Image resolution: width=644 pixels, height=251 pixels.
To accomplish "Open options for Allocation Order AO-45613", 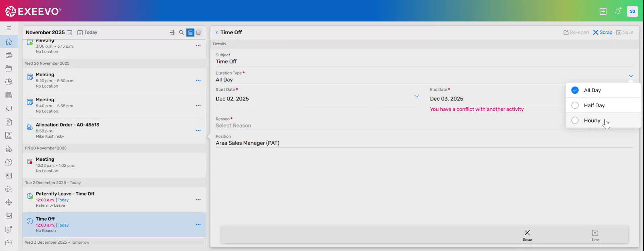I will pos(198,131).
